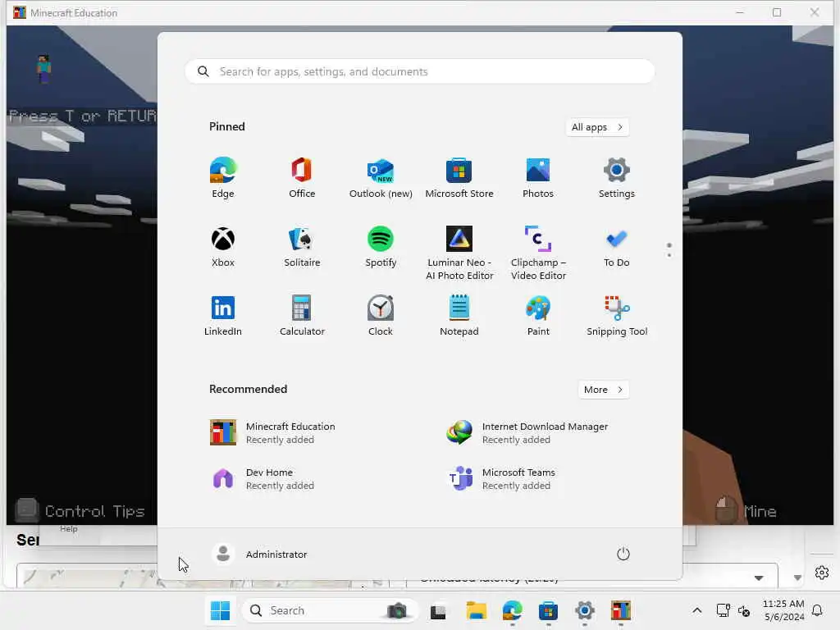Open Microsoft Store from the taskbar

(x=548, y=610)
